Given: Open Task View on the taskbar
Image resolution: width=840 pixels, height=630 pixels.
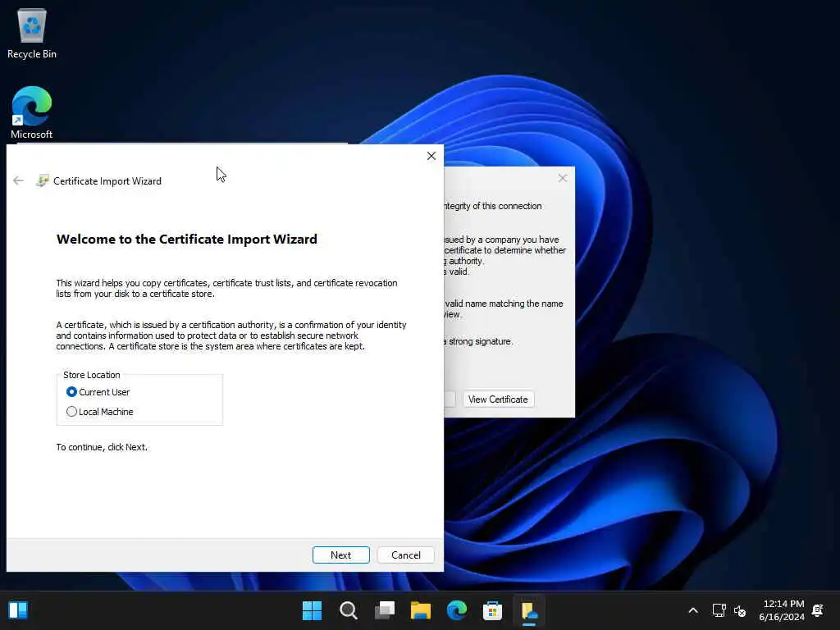Looking at the screenshot, I should click(385, 610).
